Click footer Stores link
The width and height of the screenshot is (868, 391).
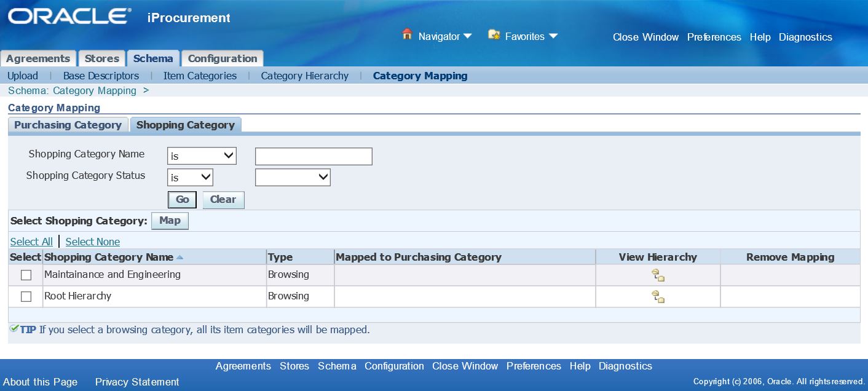tap(294, 366)
